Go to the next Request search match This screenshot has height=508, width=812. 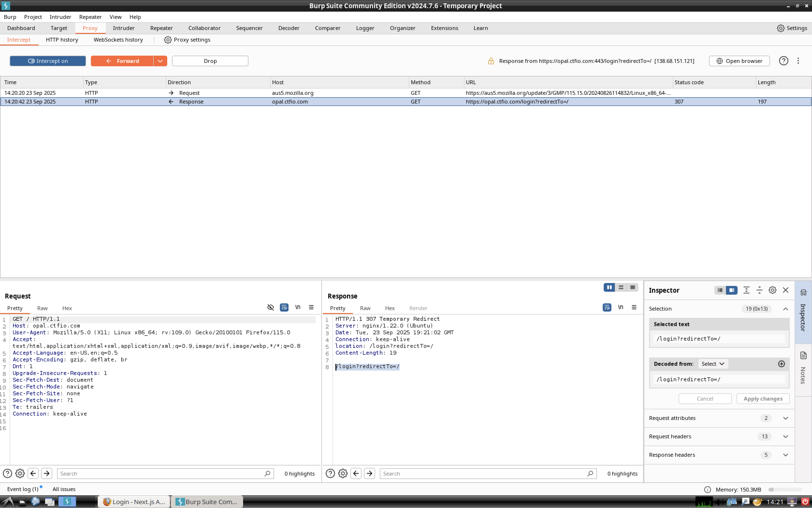click(x=47, y=473)
